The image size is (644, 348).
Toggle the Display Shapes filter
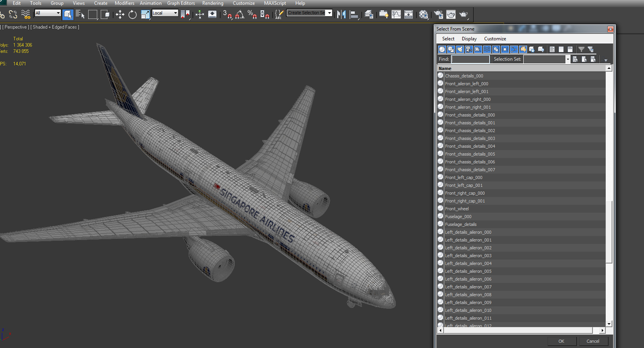coord(451,49)
